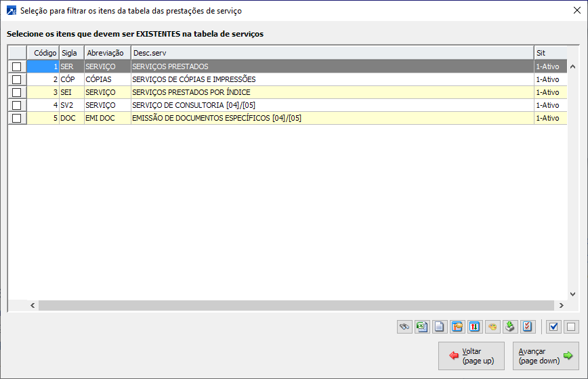Click the EMI DOC abbreviation cell
588x379 pixels.
108,118
